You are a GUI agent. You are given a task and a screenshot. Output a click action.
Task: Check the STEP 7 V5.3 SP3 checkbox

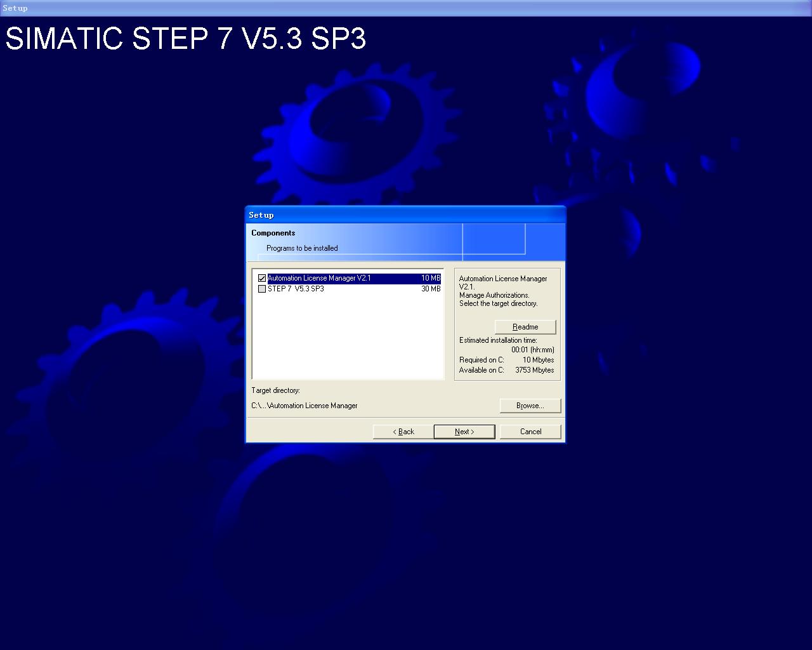click(x=262, y=289)
